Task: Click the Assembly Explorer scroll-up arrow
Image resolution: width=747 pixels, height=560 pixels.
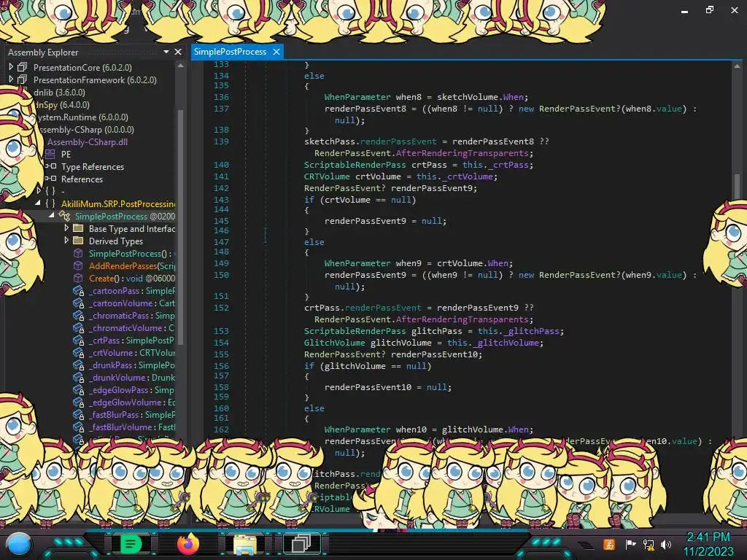Action: tap(180, 66)
